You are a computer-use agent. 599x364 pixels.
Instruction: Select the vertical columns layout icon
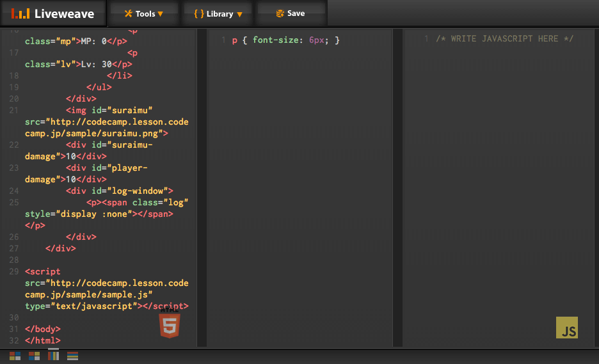point(54,356)
